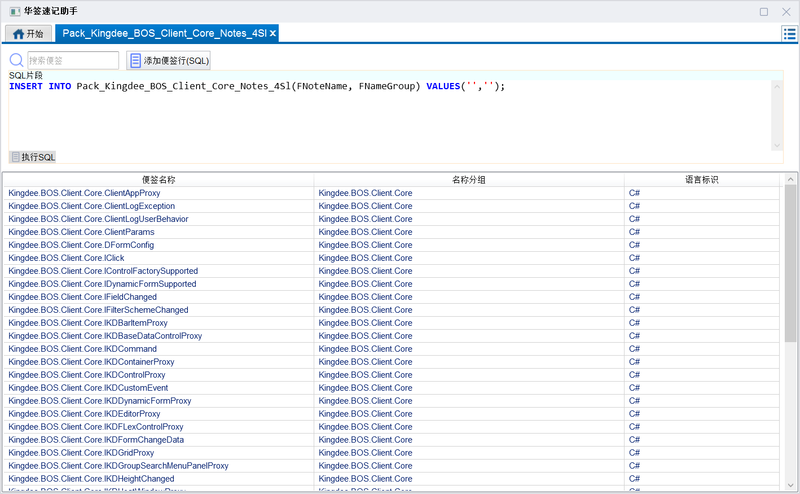This screenshot has height=494, width=800.
Task: Click 名称分组 cell in IKDGridProxy row
Action: (469, 453)
